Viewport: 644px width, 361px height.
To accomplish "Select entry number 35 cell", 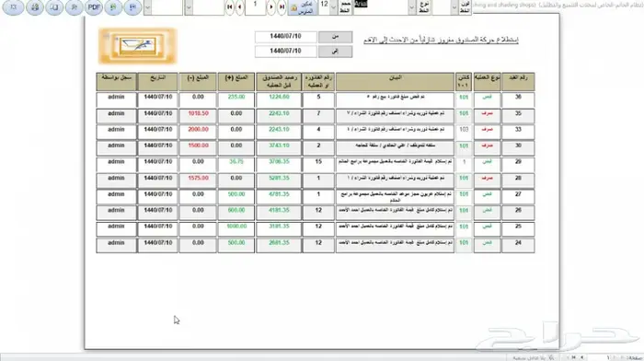I will point(518,115).
